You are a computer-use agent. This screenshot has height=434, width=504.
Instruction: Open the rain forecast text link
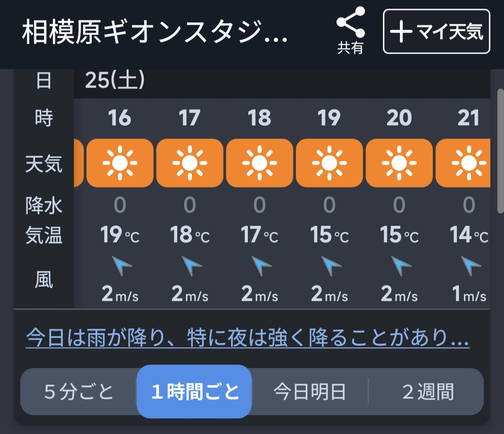pyautogui.click(x=247, y=339)
